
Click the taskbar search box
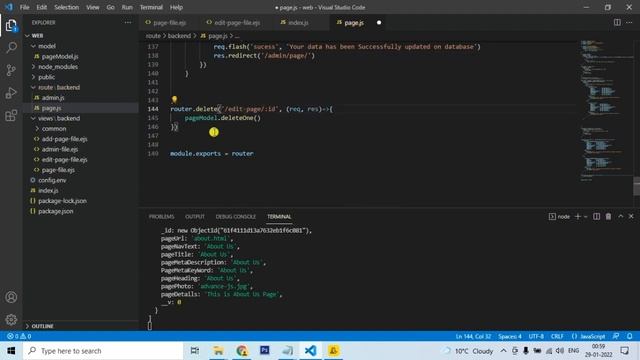103,351
